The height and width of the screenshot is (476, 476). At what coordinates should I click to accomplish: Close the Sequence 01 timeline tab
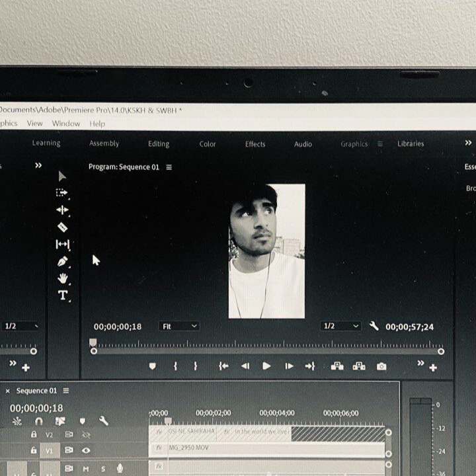coord(8,391)
